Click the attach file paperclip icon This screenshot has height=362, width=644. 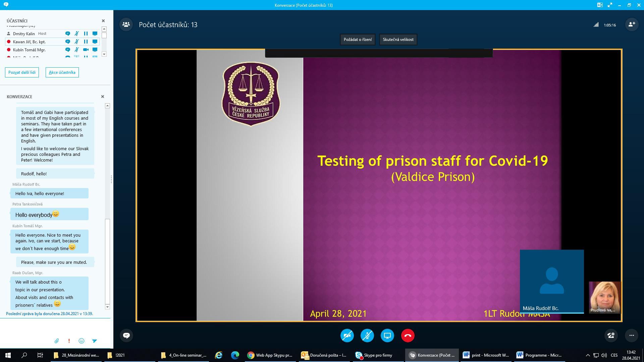coord(57,341)
